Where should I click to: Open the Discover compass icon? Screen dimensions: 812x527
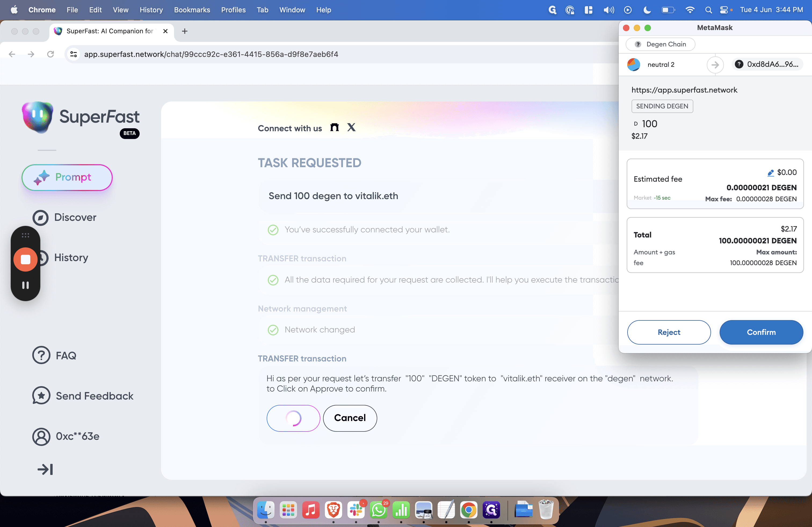tap(41, 217)
